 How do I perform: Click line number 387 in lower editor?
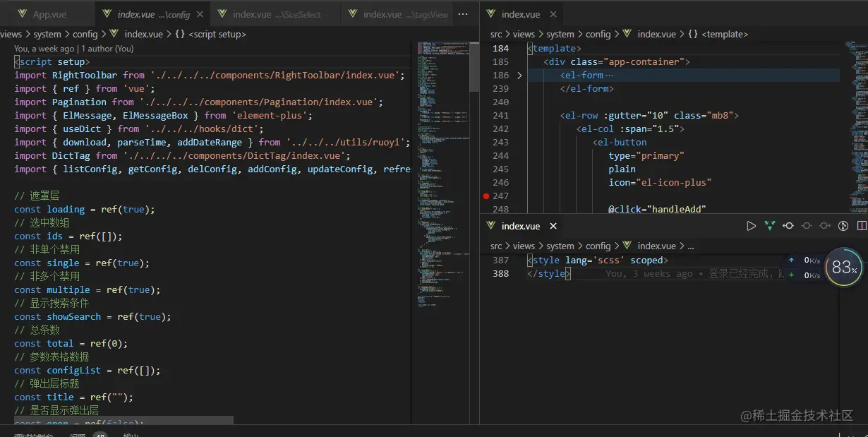[x=500, y=260]
